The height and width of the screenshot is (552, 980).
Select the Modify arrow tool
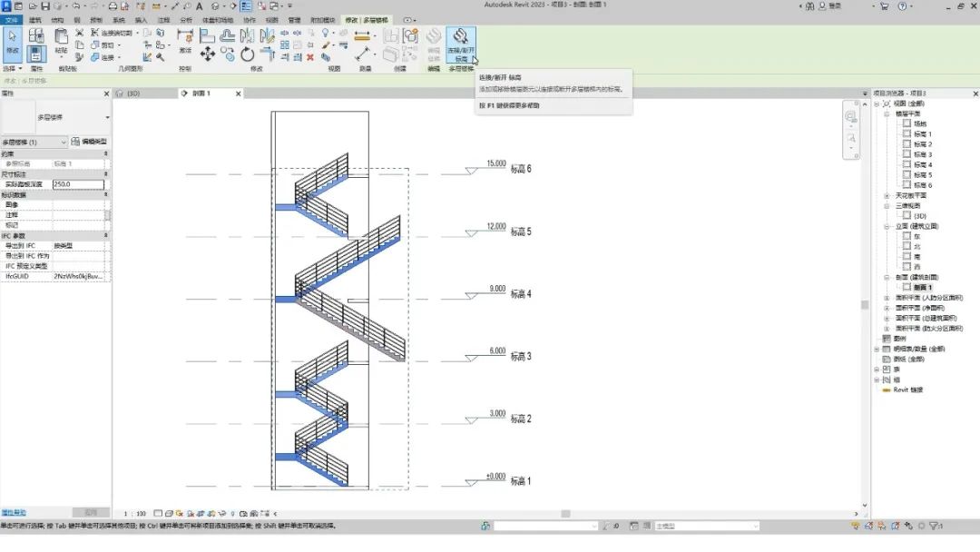[13, 42]
